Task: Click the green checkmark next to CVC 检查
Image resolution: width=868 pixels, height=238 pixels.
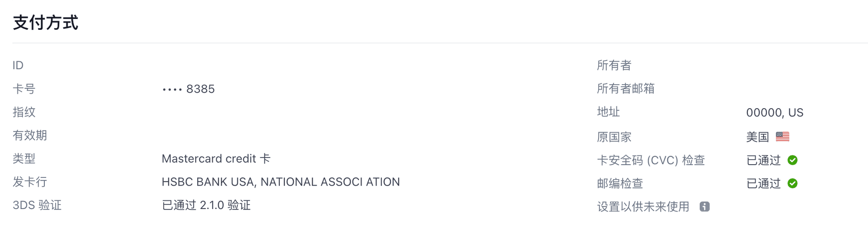Action: click(793, 160)
